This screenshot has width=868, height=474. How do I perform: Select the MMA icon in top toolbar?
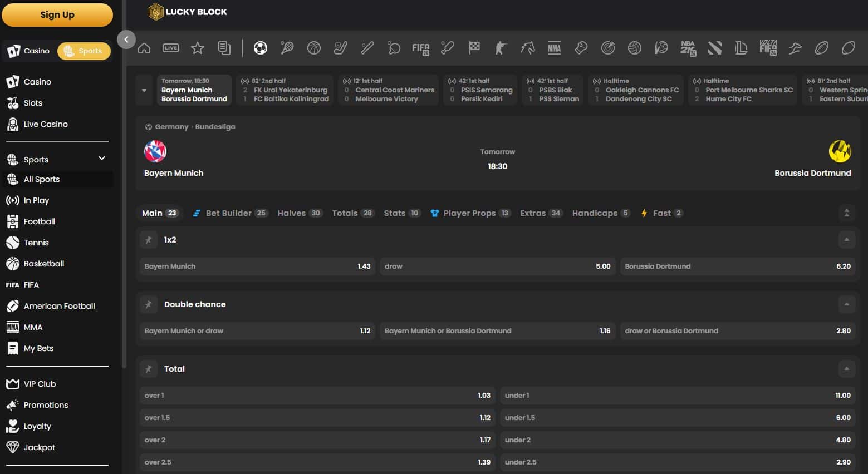pyautogui.click(x=555, y=48)
